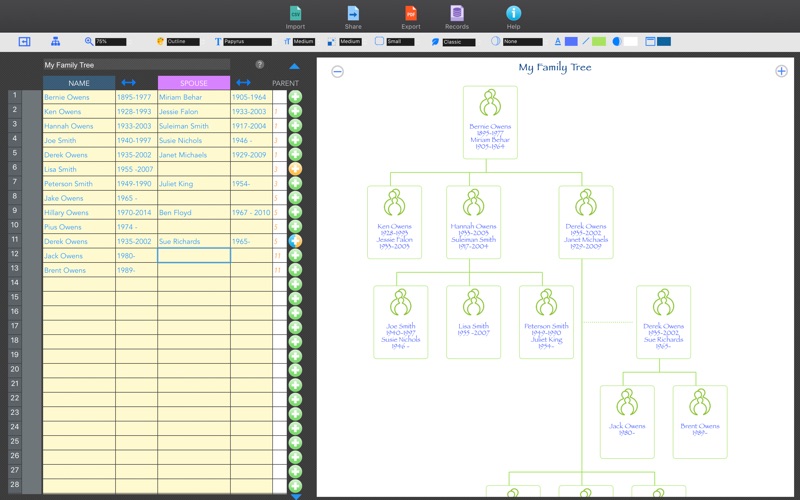
Task: Pick the dark blue window color swatch
Action: click(664, 42)
